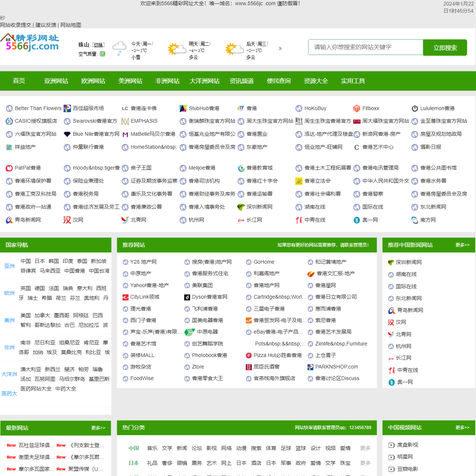Image resolution: width=476 pixels, height=476 pixels.
Task: Open Fitboxx via its orange icon
Action: [x=356, y=108]
